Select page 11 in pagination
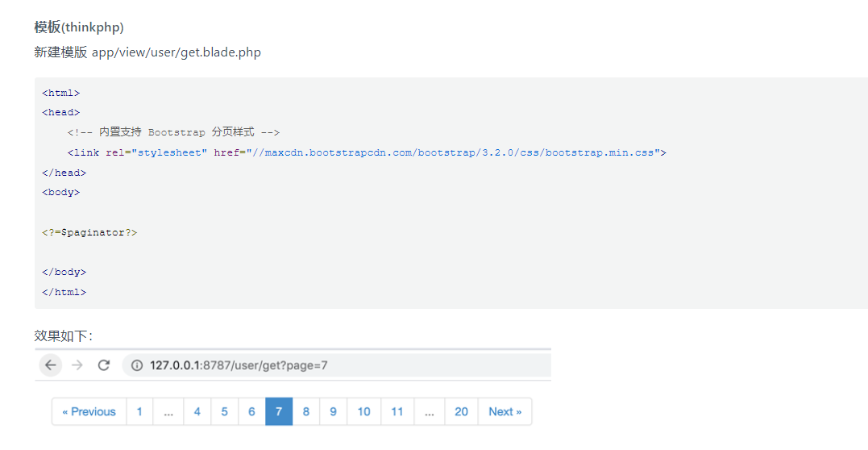Viewport: 868px width, 450px height. tap(397, 412)
